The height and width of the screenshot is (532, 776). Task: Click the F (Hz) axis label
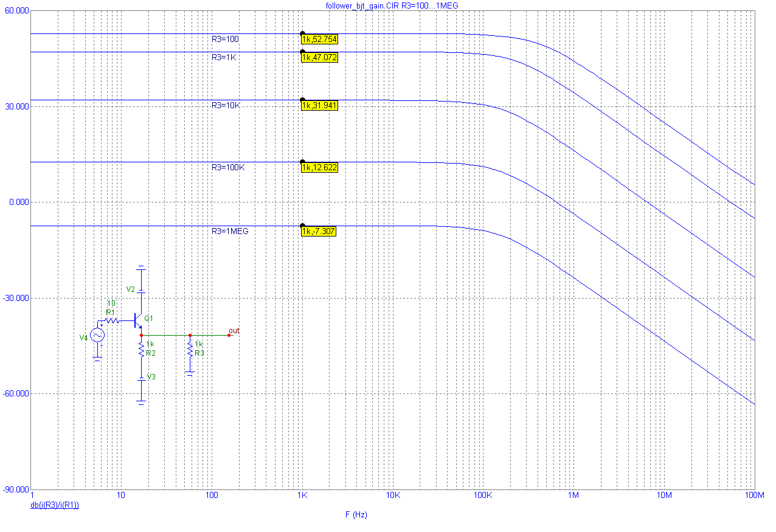click(x=356, y=514)
